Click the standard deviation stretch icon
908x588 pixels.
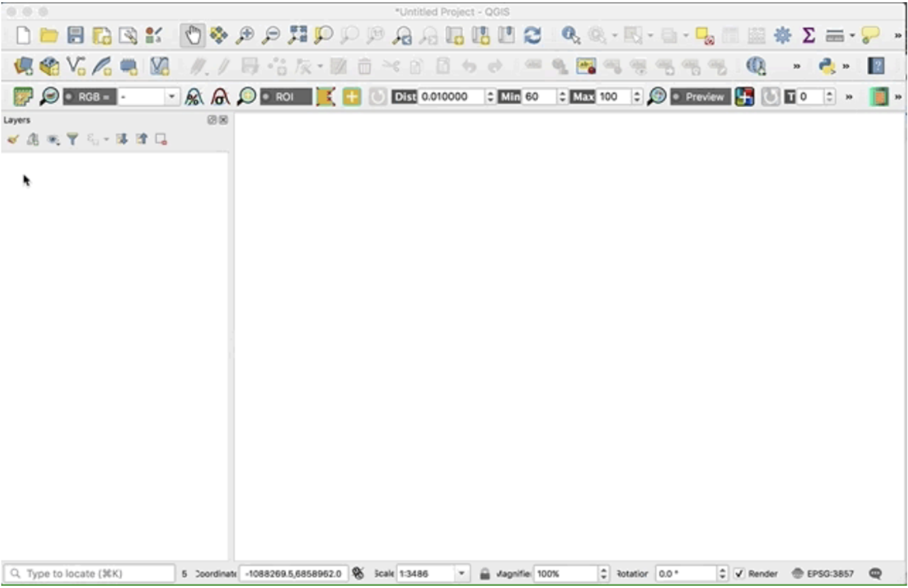click(220, 97)
